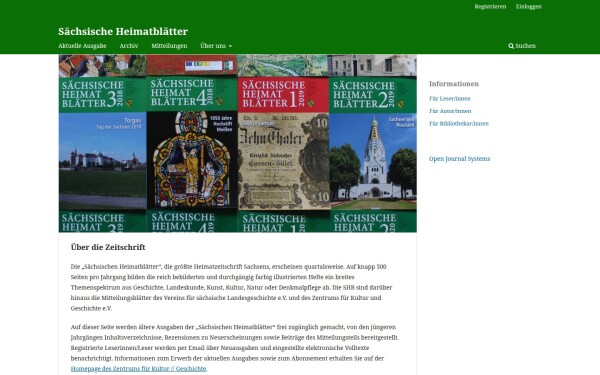Open the Mitteilungen menu item
The height and width of the screenshot is (375, 600).
click(169, 46)
